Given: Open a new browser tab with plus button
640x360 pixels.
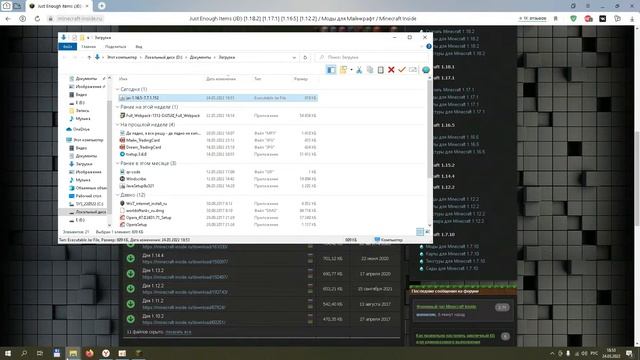Looking at the screenshot, I should (x=102, y=6).
